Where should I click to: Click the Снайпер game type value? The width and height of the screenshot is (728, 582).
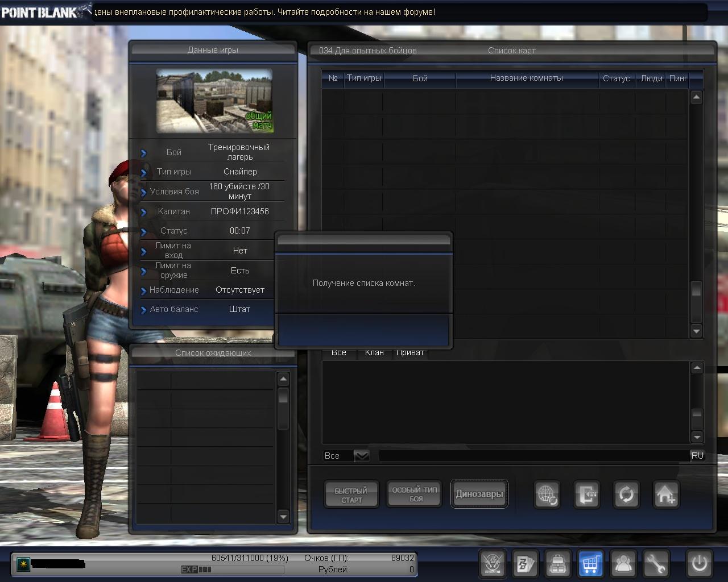click(x=240, y=172)
